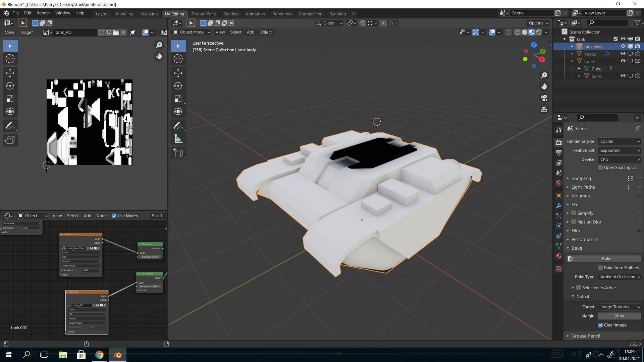Click the Bake button

606,259
